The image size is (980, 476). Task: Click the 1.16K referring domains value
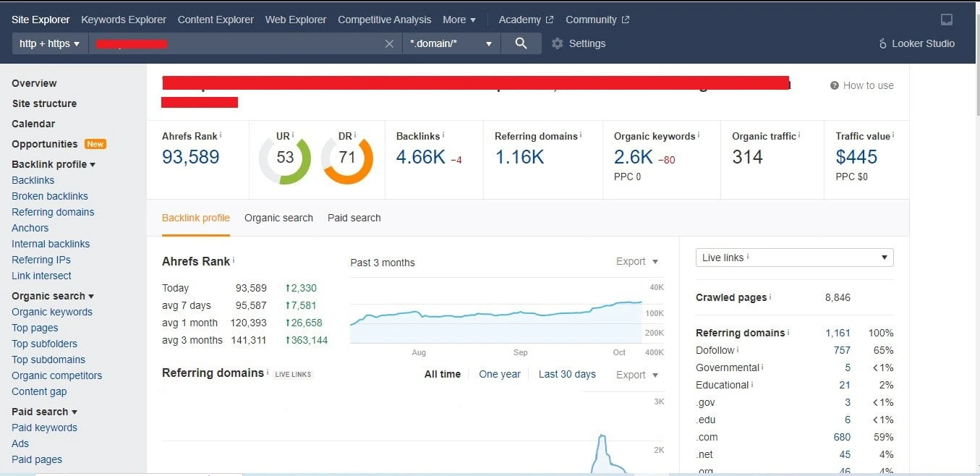pyautogui.click(x=519, y=157)
